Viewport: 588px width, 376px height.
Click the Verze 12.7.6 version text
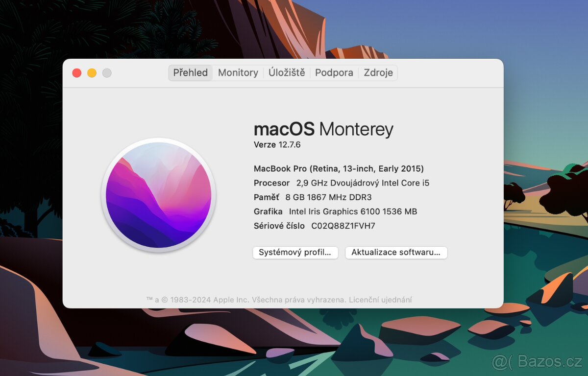click(x=278, y=144)
